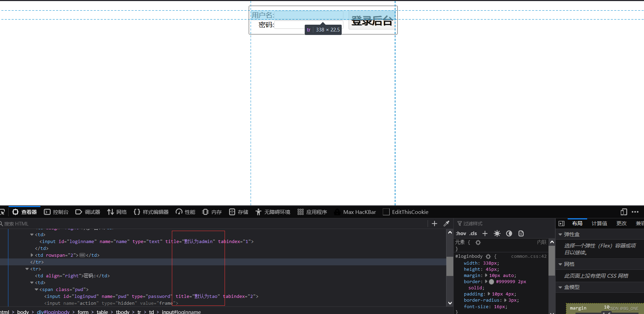Highlight elements matching the element rule selector
Image resolution: width=644 pixels, height=314 pixels.
pos(478,242)
